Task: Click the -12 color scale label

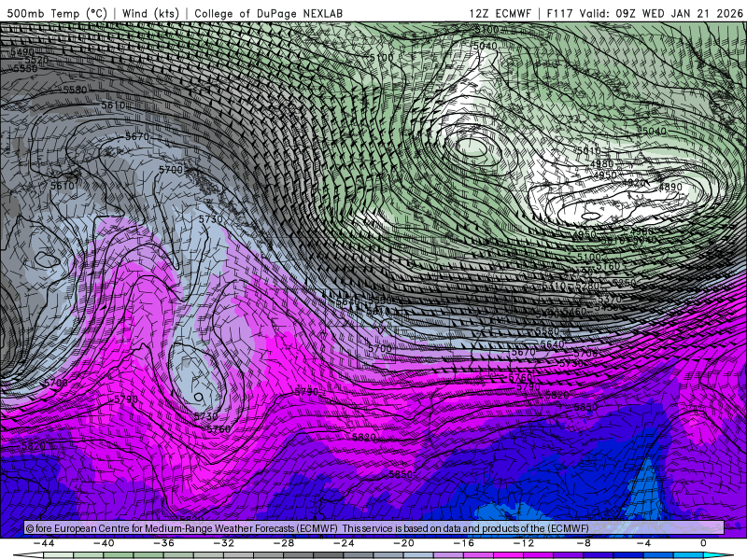Action: 524,543
